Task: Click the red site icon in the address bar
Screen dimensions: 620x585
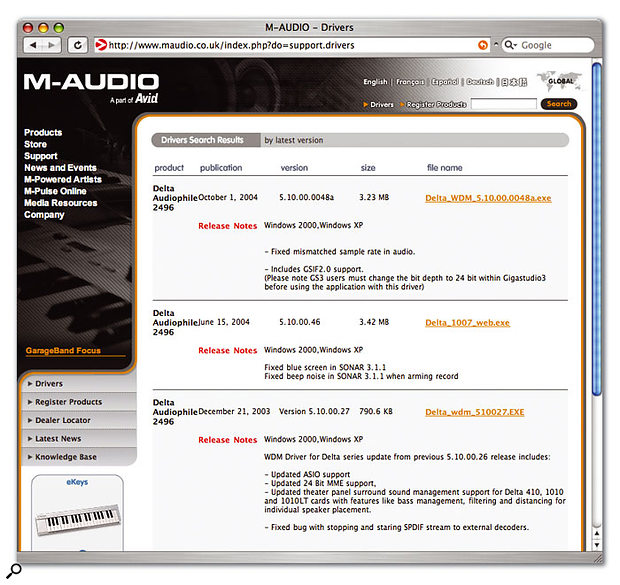Action: click(101, 45)
